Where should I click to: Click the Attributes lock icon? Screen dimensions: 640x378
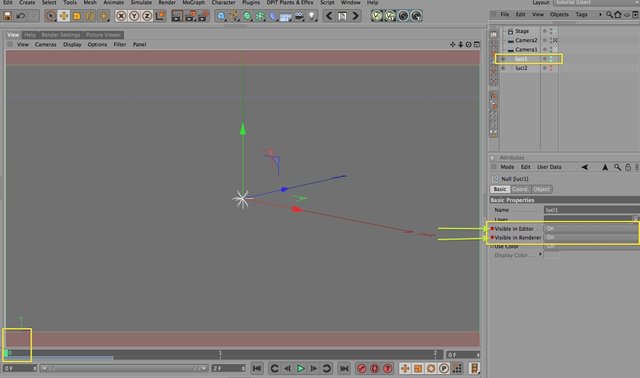pyautogui.click(x=628, y=167)
